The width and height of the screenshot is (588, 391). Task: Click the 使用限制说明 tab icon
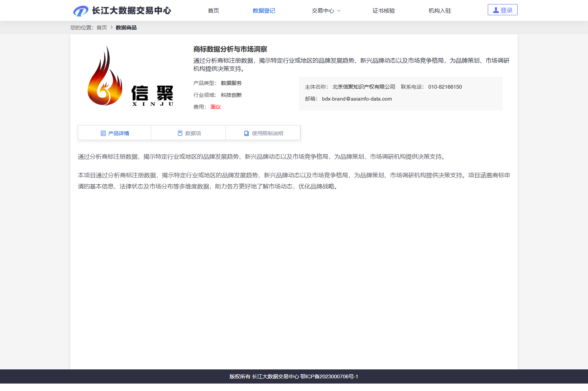click(x=246, y=133)
